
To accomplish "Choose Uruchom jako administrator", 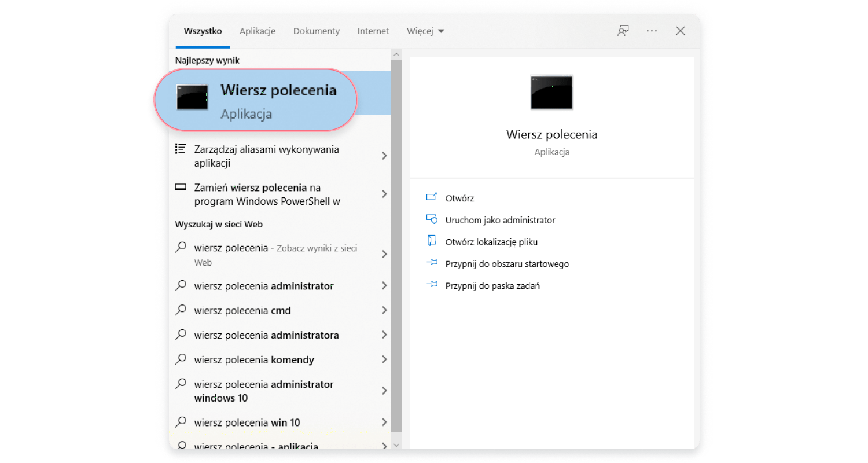I will tap(500, 221).
